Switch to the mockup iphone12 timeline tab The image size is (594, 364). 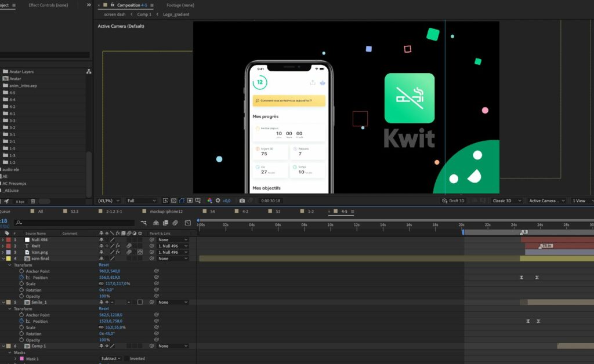[166, 212]
